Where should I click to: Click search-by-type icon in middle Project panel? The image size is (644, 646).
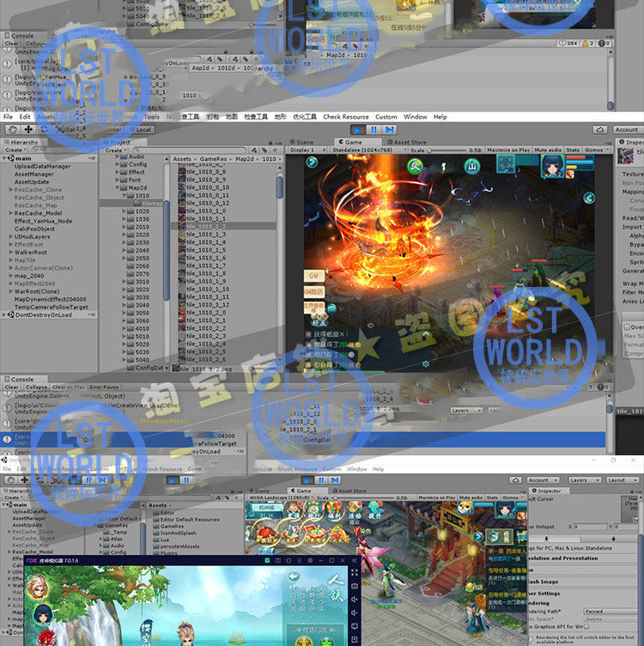pos(254,150)
